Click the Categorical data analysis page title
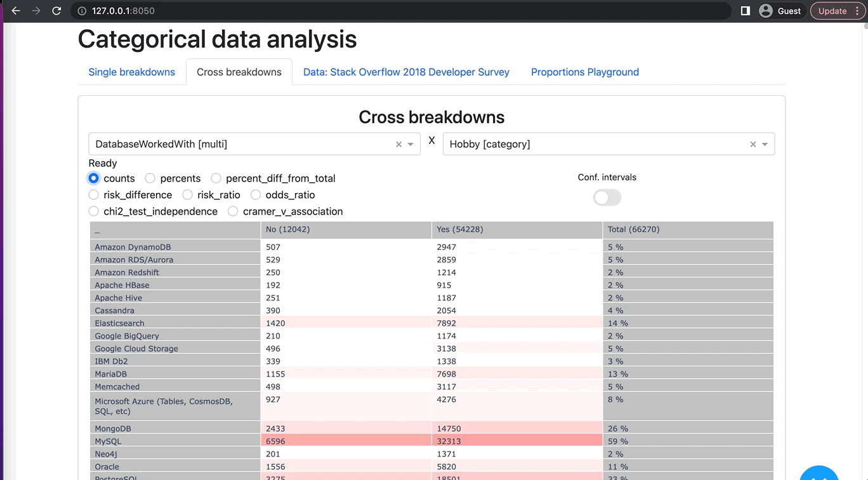 pyautogui.click(x=217, y=39)
